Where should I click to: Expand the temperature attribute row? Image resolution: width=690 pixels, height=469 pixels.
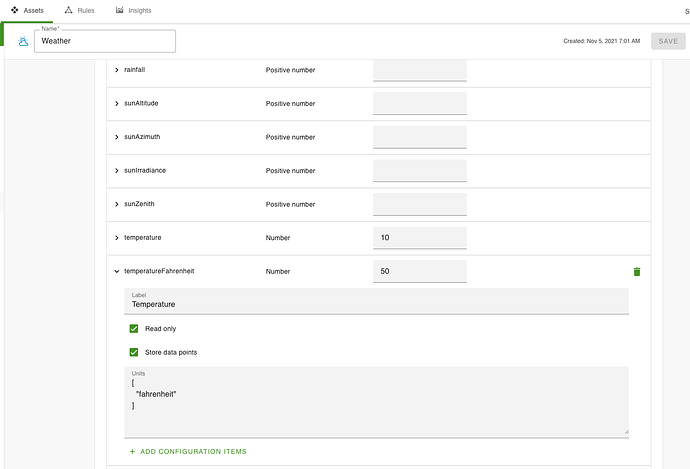[x=117, y=238]
